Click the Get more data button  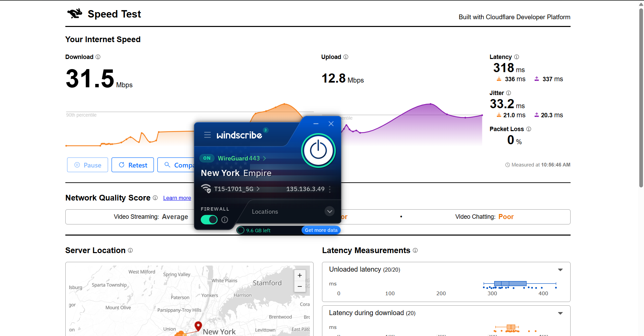tap(321, 230)
